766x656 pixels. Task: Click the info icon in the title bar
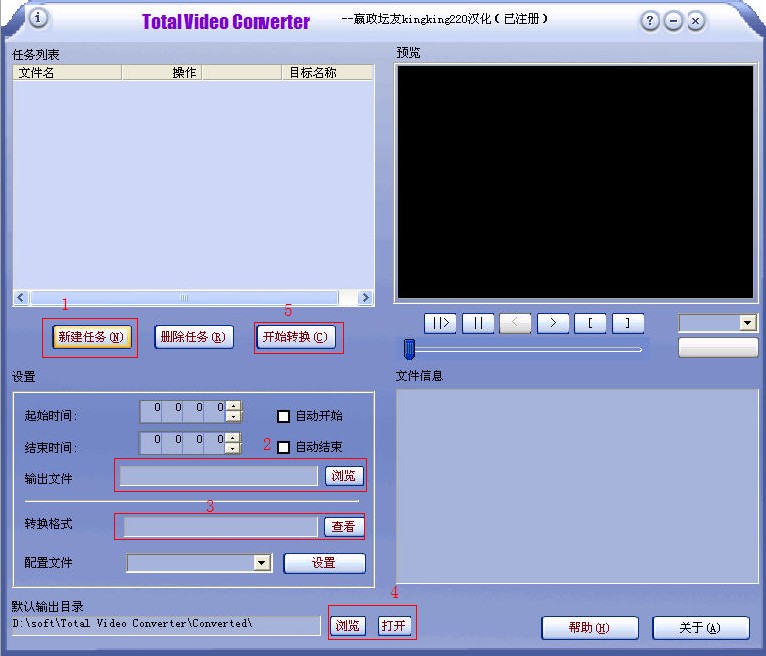point(38,18)
